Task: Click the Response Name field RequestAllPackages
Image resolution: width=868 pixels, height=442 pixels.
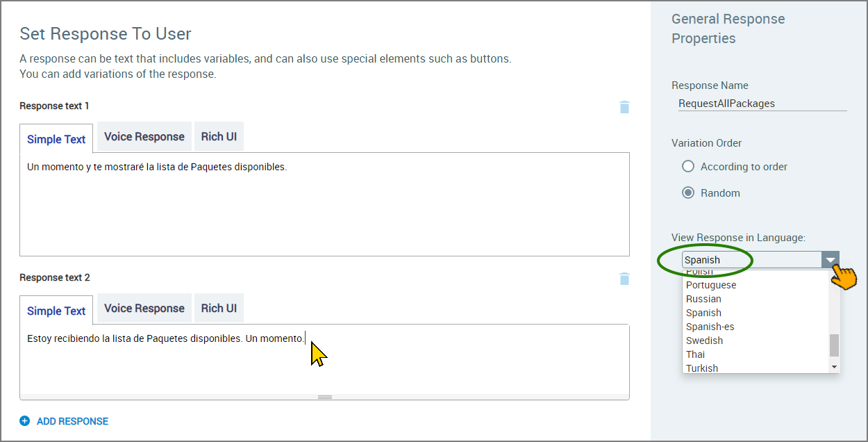Action: coord(762,104)
